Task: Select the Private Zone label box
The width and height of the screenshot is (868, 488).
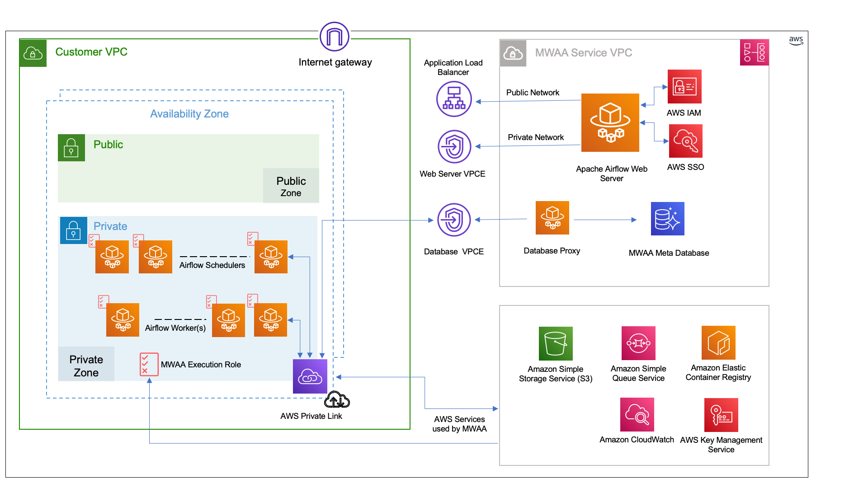Action: coord(86,364)
